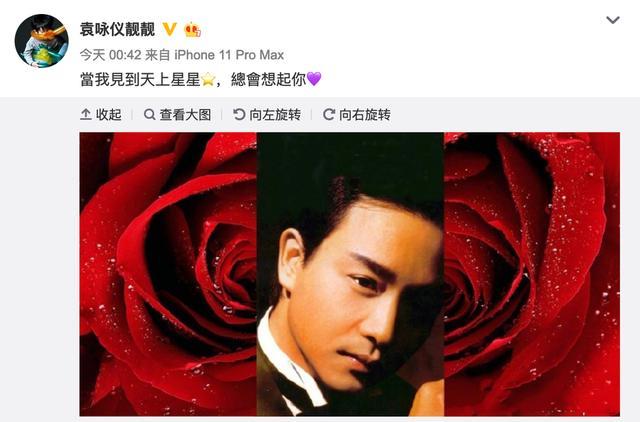
Task: Click the star emoji in the post text
Action: [x=208, y=79]
